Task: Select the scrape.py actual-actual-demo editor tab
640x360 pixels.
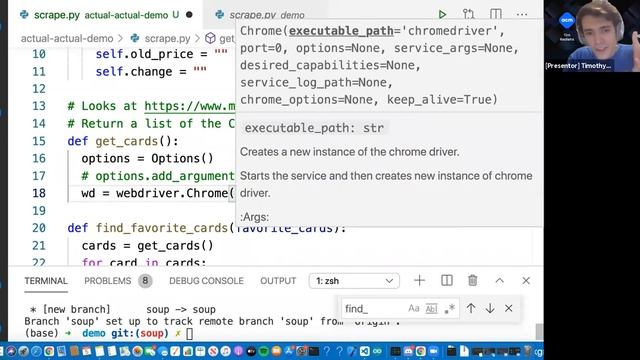Action: point(106,15)
